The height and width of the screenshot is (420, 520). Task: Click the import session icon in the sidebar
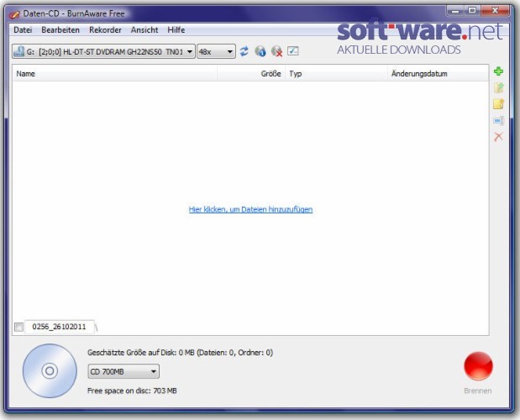pos(498,87)
